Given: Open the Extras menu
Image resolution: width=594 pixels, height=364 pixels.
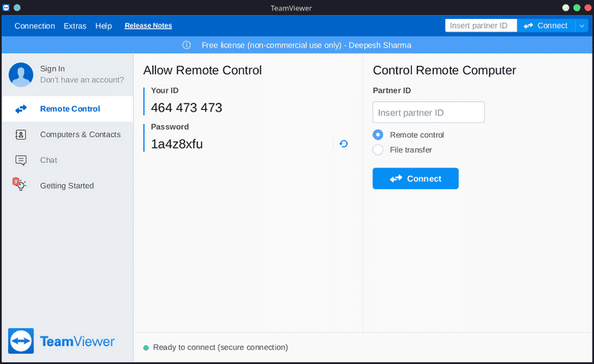Looking at the screenshot, I should tap(75, 25).
